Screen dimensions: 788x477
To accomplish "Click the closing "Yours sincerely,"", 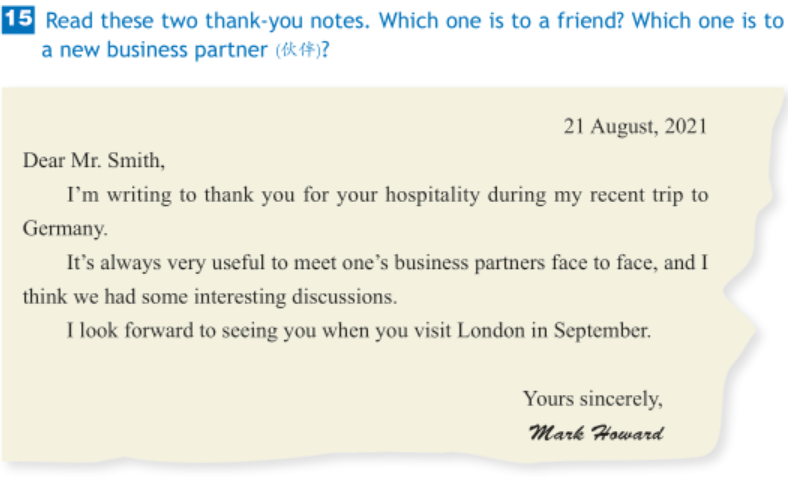I will tap(592, 398).
